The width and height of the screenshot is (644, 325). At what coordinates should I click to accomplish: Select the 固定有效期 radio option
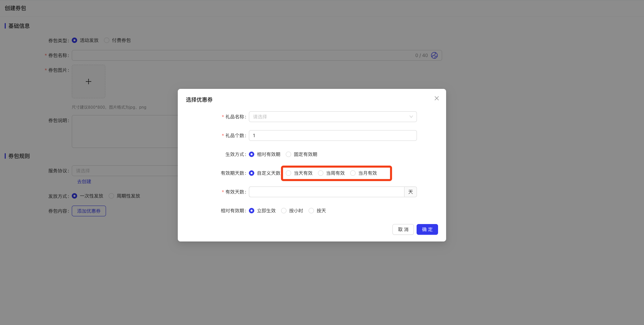point(288,154)
